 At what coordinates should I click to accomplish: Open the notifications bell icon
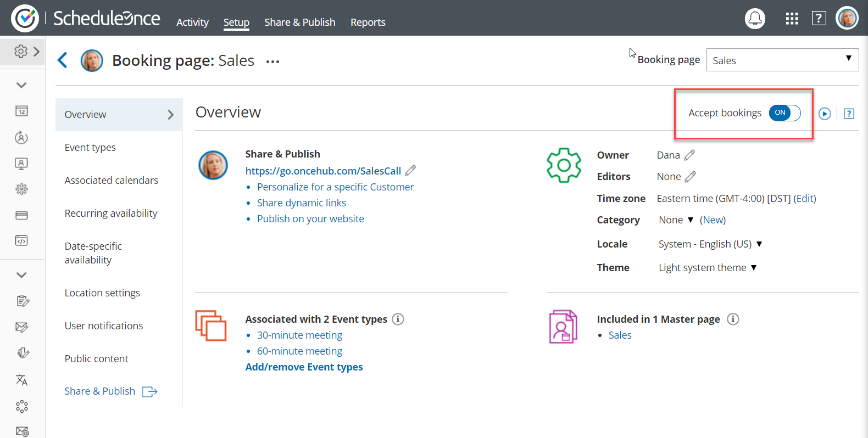click(755, 19)
